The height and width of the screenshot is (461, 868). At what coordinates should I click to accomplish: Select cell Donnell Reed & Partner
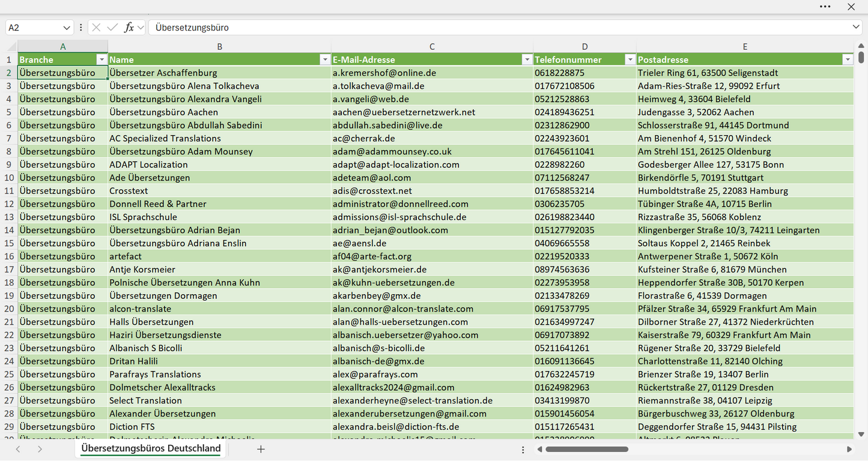point(220,204)
